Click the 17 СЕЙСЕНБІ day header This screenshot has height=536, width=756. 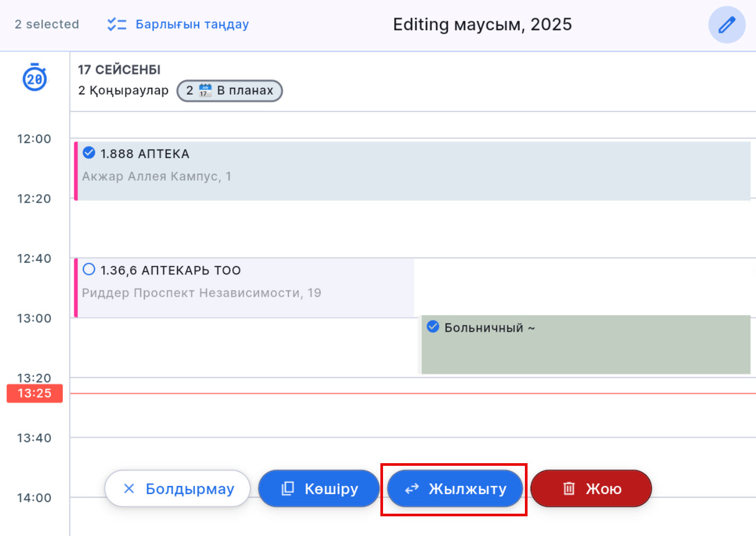[119, 70]
